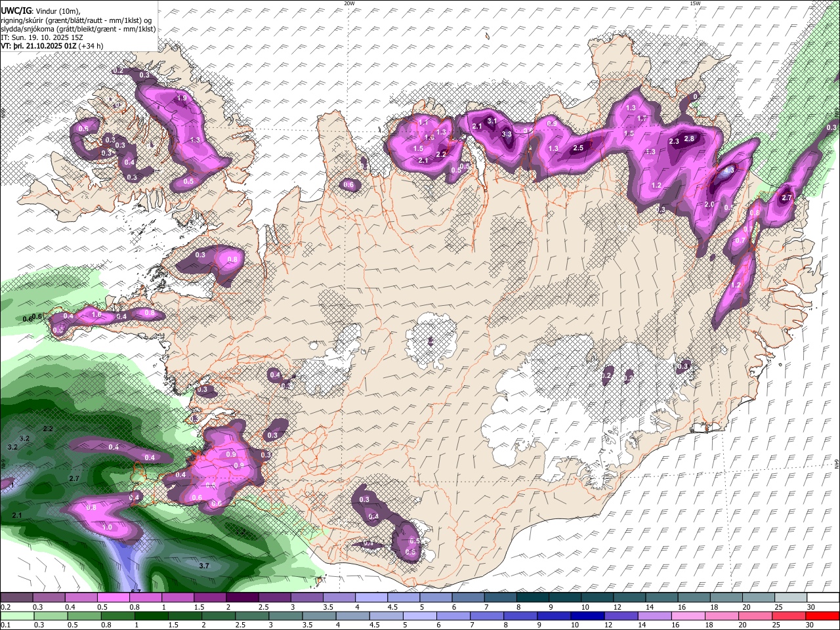
Task: Click the 'rigning/skúrir' legend description line
Action: pos(76,20)
